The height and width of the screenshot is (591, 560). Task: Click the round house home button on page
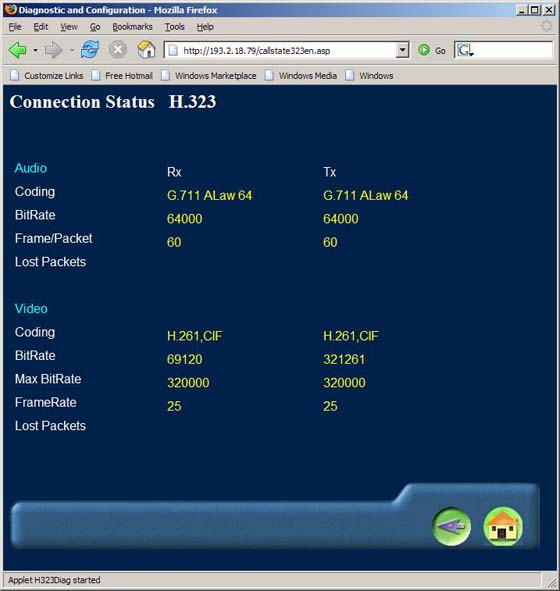(x=503, y=527)
